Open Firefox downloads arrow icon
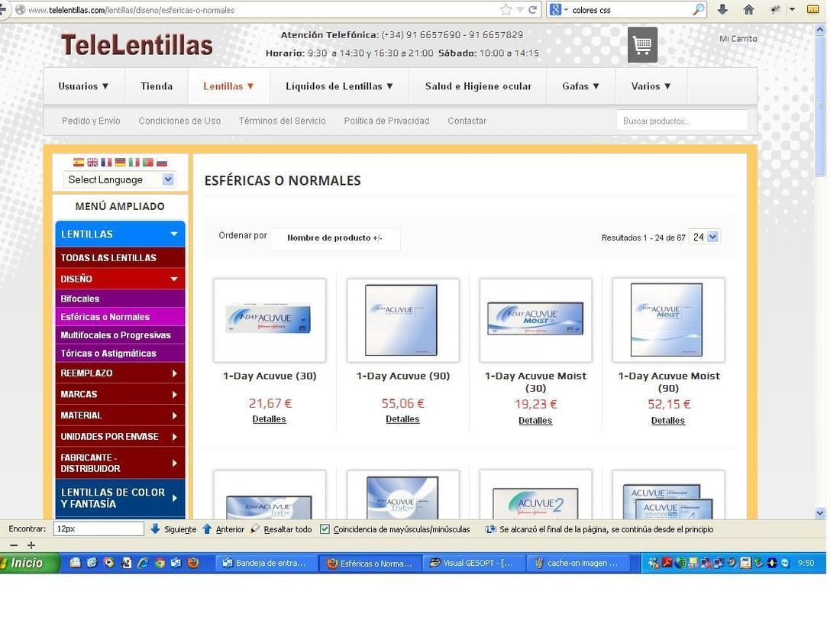Viewport: 840px width, 630px height. 722,9
